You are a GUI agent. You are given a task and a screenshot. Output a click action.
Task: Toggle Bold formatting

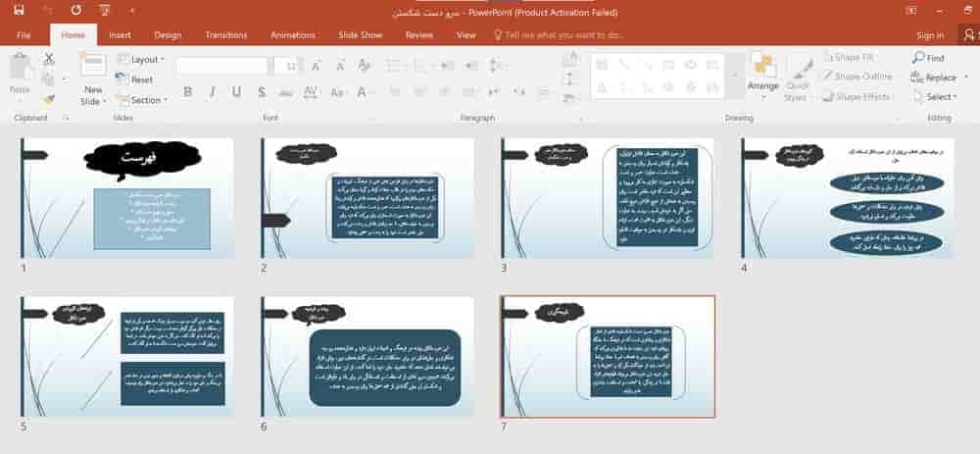click(187, 92)
